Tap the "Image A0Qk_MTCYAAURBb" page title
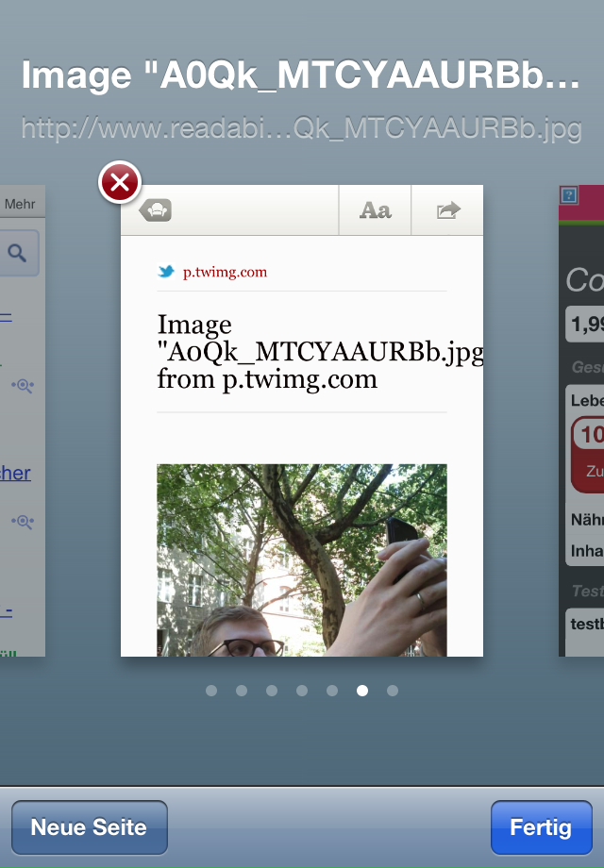 click(x=301, y=76)
